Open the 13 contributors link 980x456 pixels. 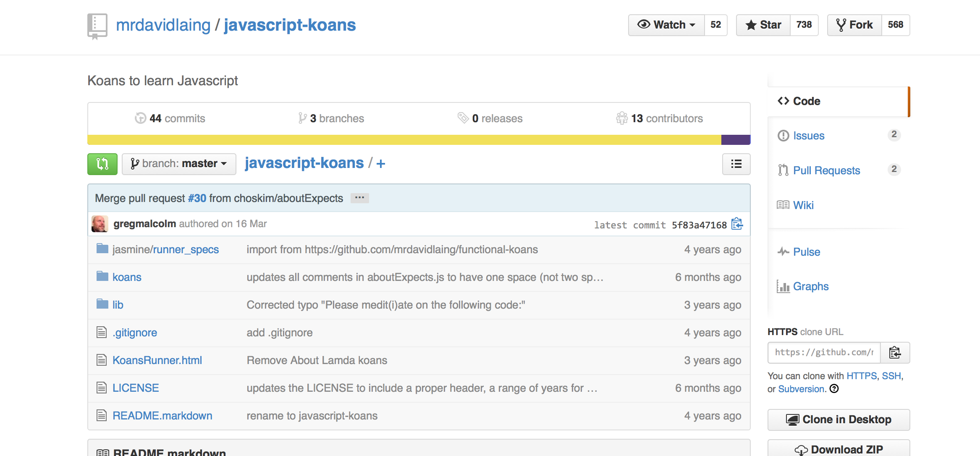coord(659,118)
